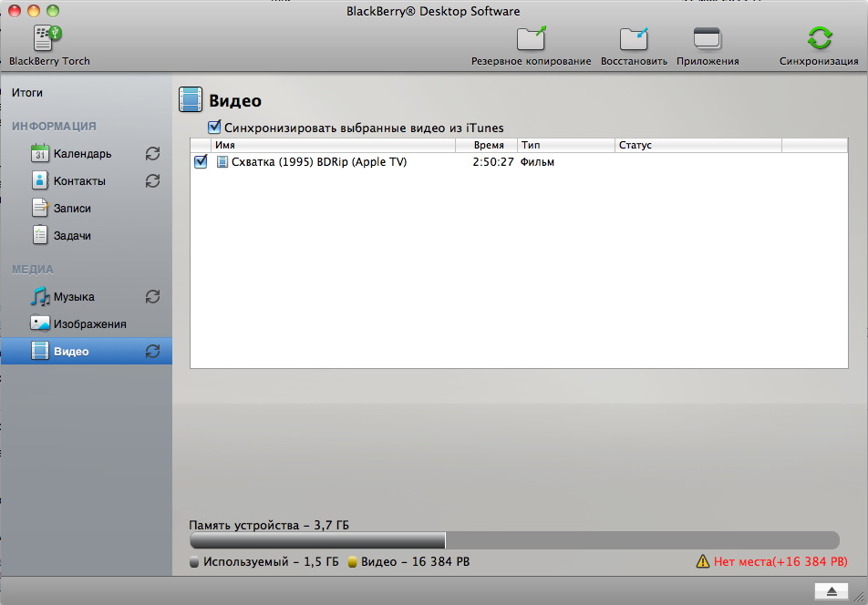This screenshot has width=868, height=605.
Task: Click the window resize grip corner
Action: [859, 597]
